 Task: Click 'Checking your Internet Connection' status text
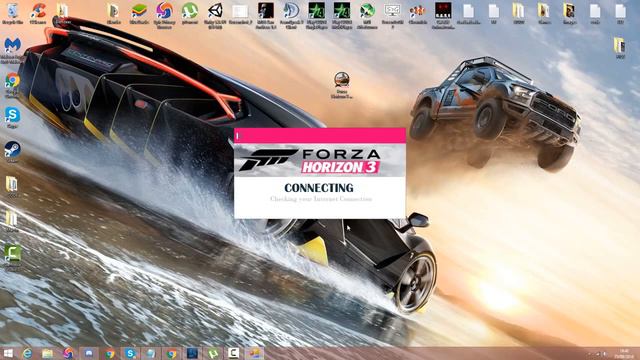click(x=321, y=199)
